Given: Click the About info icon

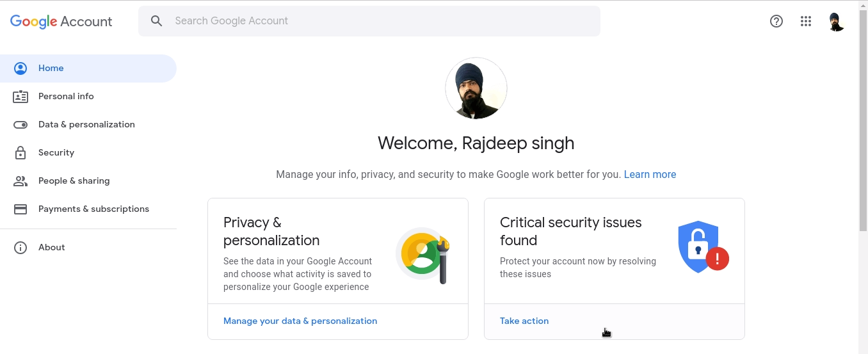Looking at the screenshot, I should point(20,248).
